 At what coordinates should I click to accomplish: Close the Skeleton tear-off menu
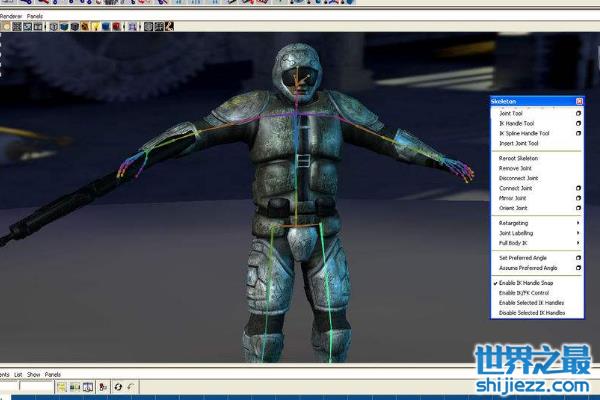pos(578,102)
